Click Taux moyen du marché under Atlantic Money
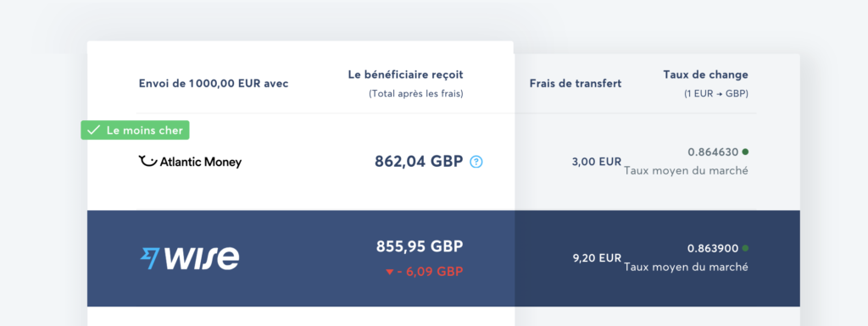This screenshot has height=326, width=868. [687, 171]
